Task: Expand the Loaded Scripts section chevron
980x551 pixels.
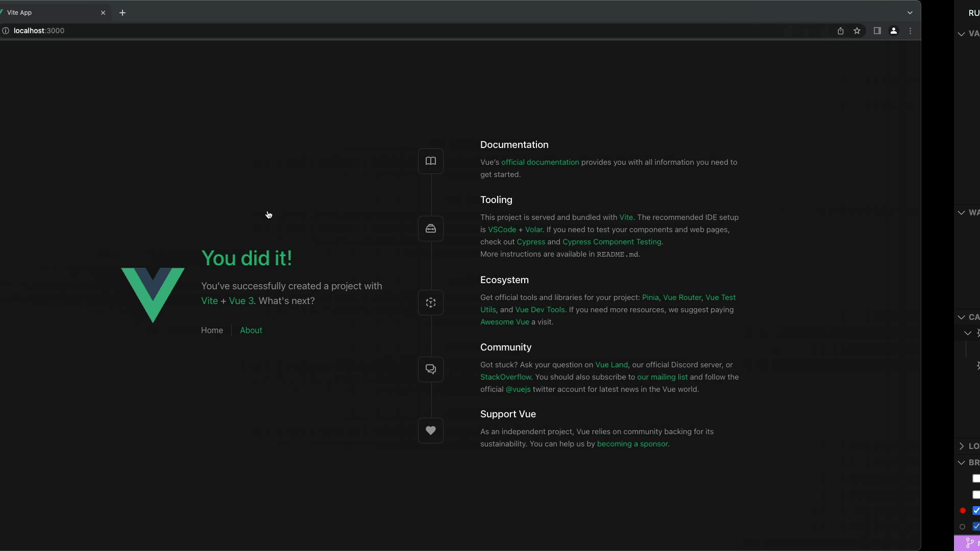Action: pyautogui.click(x=962, y=446)
